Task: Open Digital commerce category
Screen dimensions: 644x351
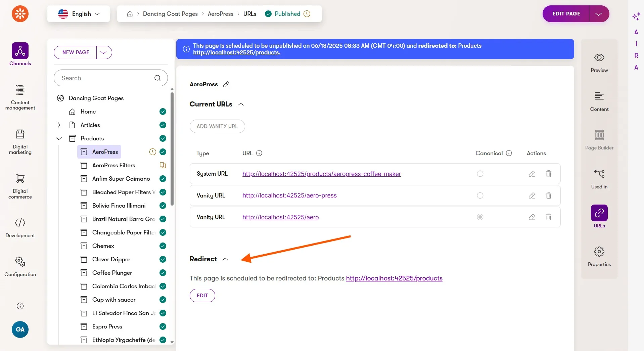Action: tap(20, 186)
